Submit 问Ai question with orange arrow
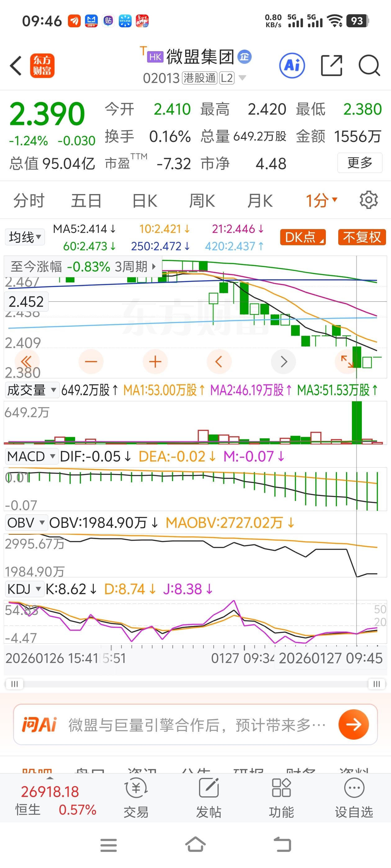391x868 pixels. tap(353, 724)
